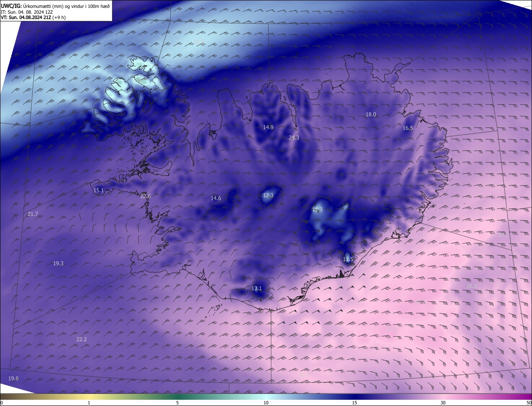Click the 12.3 value label

[268, 196]
